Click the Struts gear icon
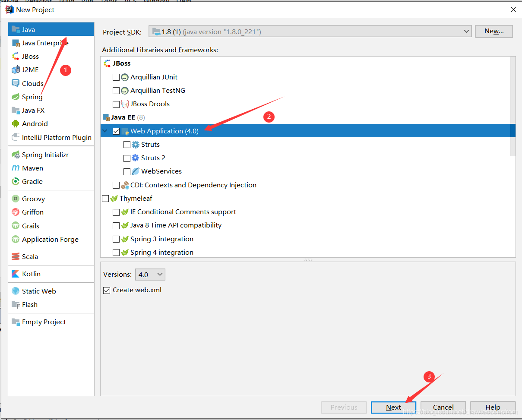Screen dimensions: 522x420 point(136,144)
